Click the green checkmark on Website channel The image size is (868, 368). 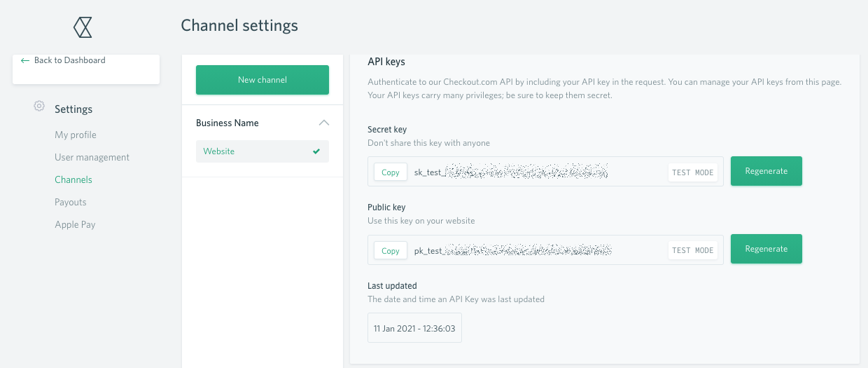(x=316, y=151)
